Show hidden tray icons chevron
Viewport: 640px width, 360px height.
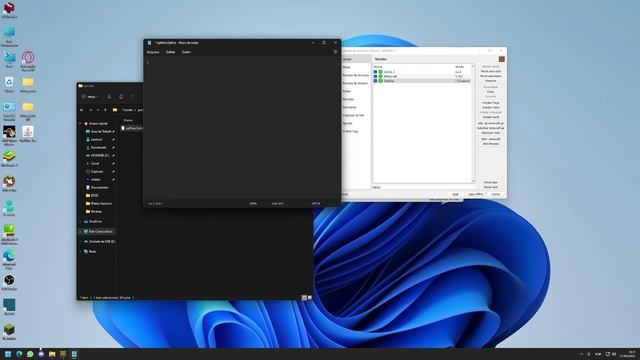pos(581,354)
